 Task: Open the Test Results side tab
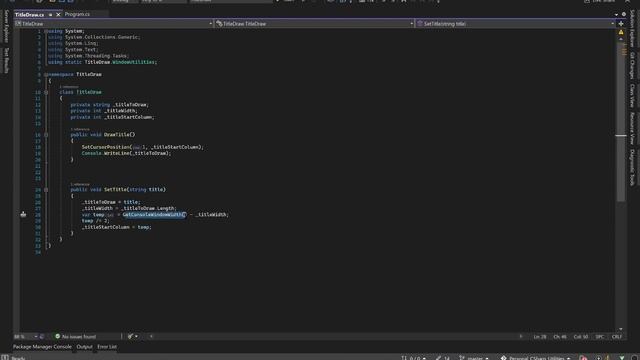(6, 60)
